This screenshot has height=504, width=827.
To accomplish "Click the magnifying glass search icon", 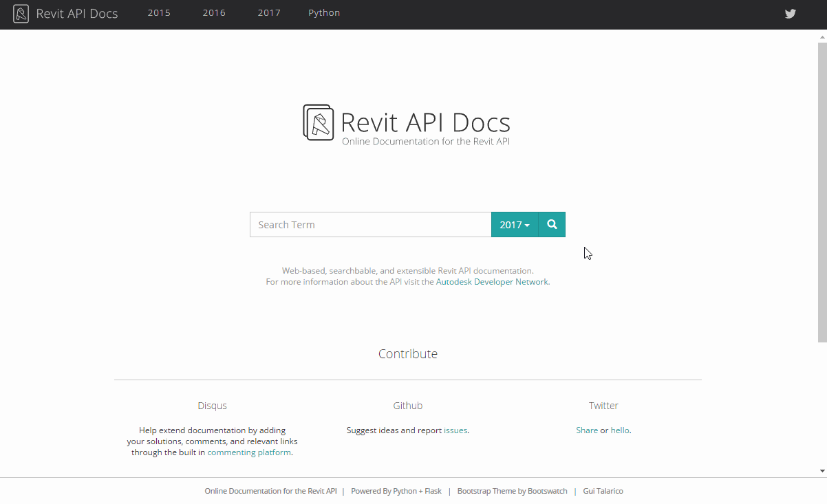I will [x=551, y=224].
